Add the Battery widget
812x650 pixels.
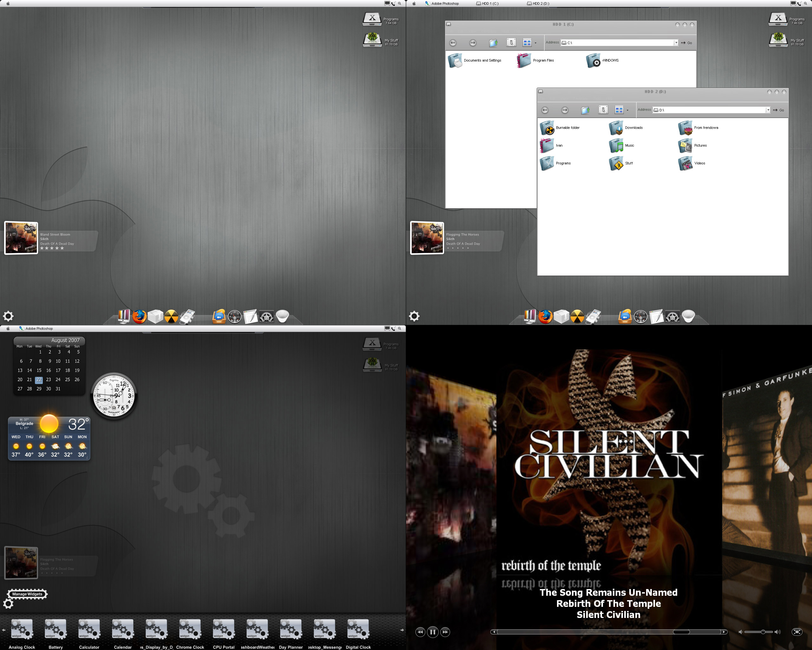[x=56, y=634]
